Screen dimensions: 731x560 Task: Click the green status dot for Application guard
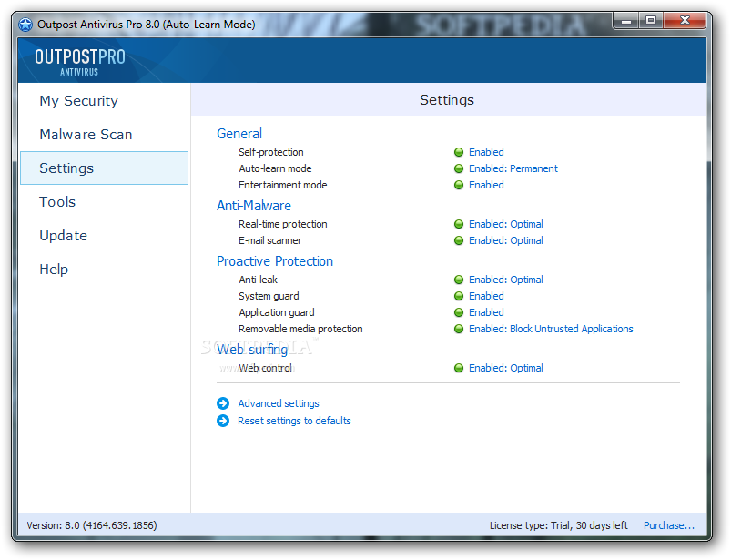tap(459, 312)
